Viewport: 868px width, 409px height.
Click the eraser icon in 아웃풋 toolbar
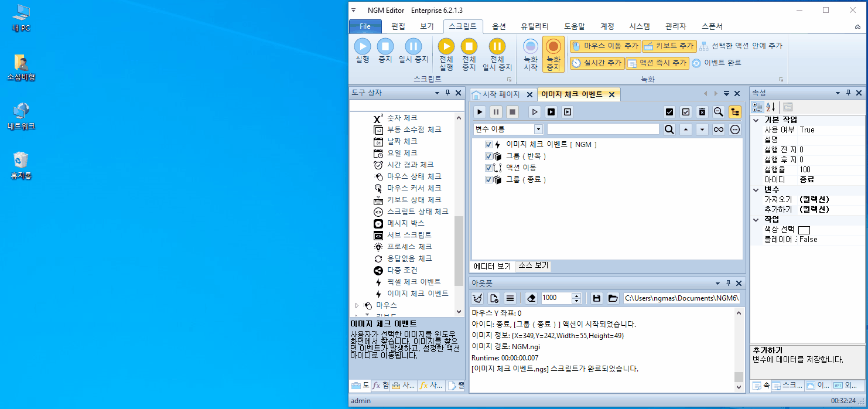(531, 298)
